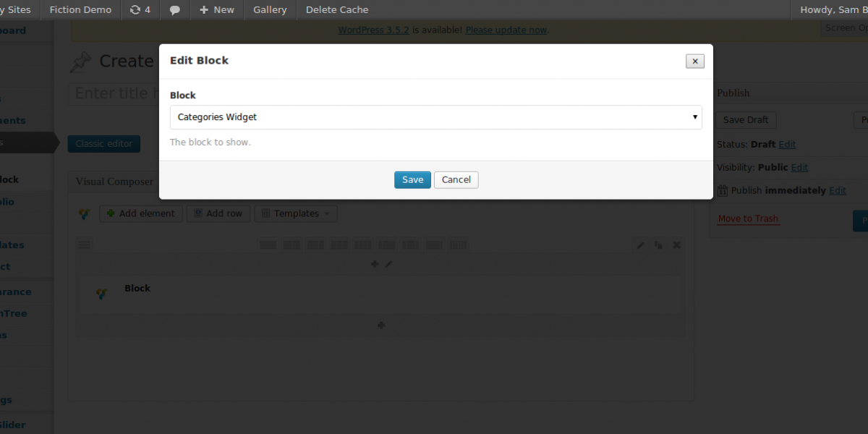Click Delete Cache in the admin bar
868x434 pixels.
337,10
